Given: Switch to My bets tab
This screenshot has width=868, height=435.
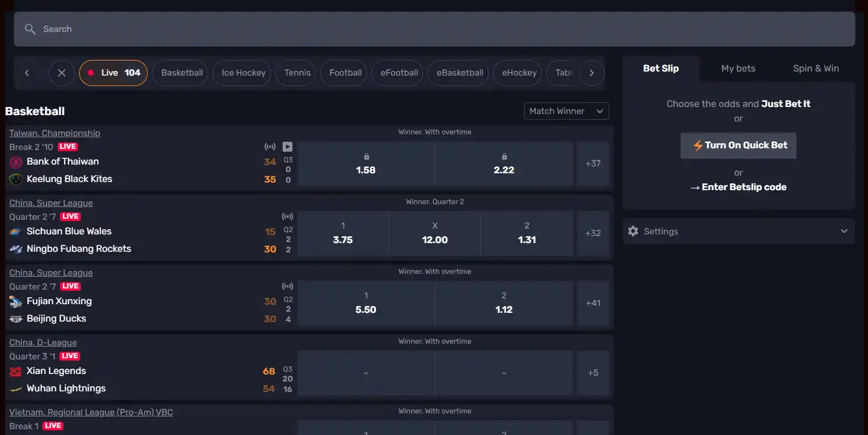Looking at the screenshot, I should coord(738,69).
